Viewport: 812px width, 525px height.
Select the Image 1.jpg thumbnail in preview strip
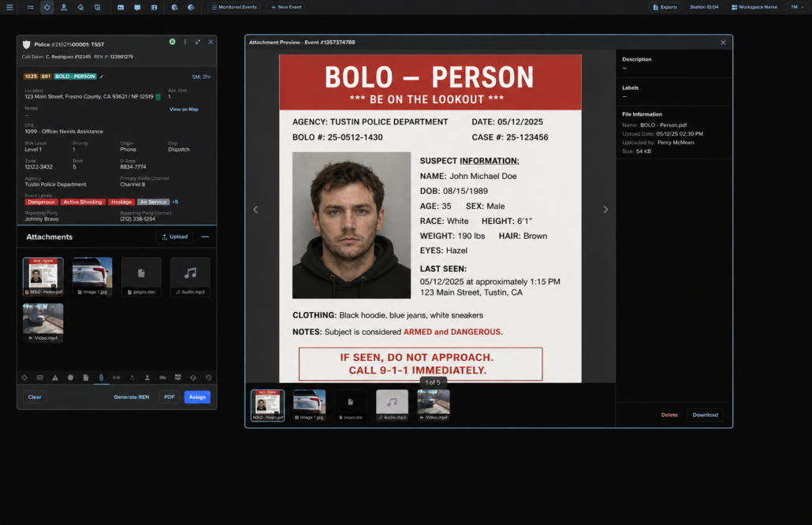click(x=310, y=405)
